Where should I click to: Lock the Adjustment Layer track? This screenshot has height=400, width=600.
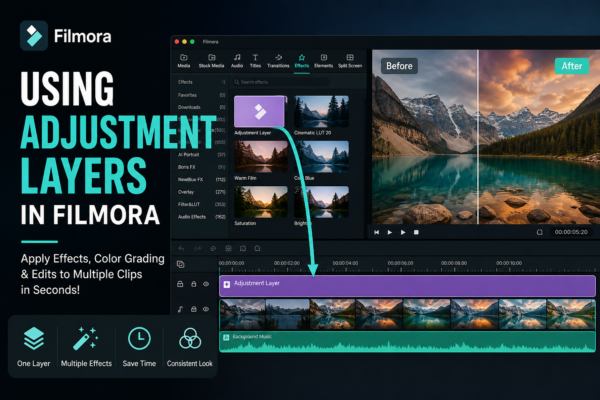(x=194, y=284)
